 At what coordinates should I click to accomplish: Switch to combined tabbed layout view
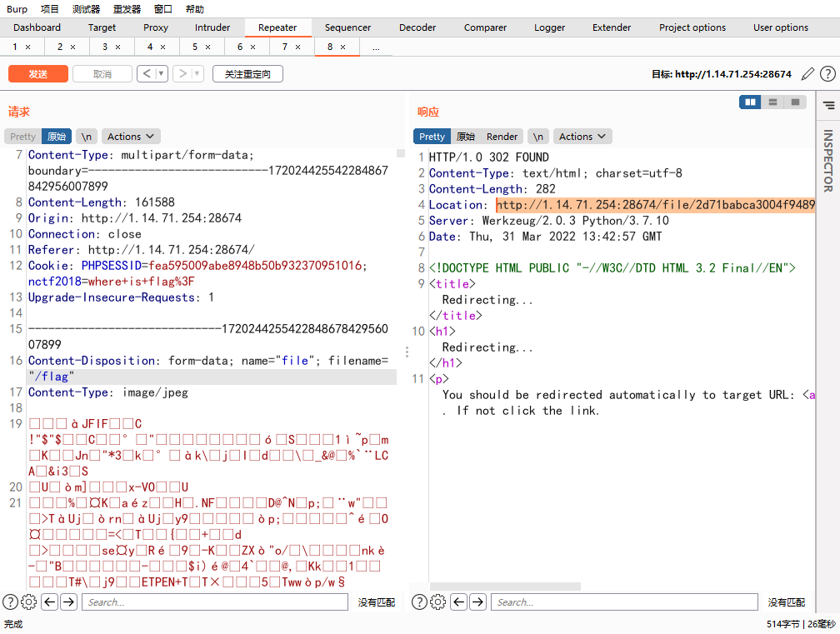[x=795, y=102]
